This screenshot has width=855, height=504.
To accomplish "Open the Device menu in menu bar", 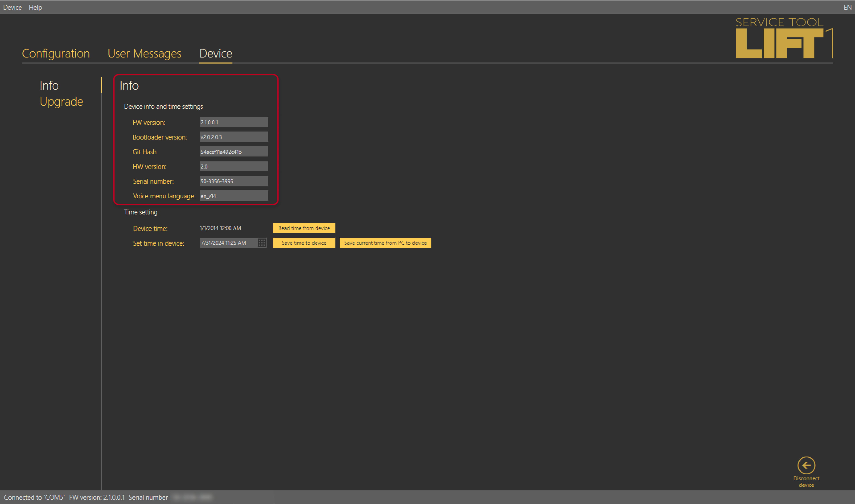I will click(x=12, y=7).
